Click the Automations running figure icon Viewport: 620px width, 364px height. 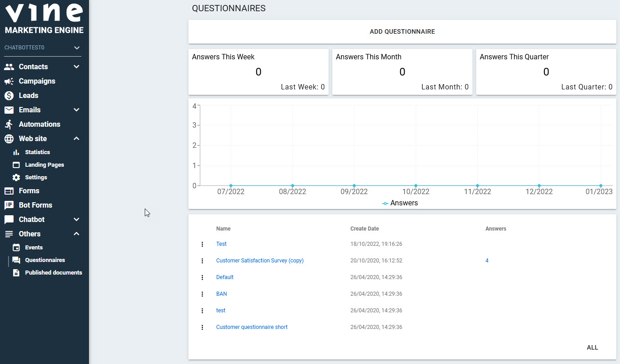click(9, 124)
